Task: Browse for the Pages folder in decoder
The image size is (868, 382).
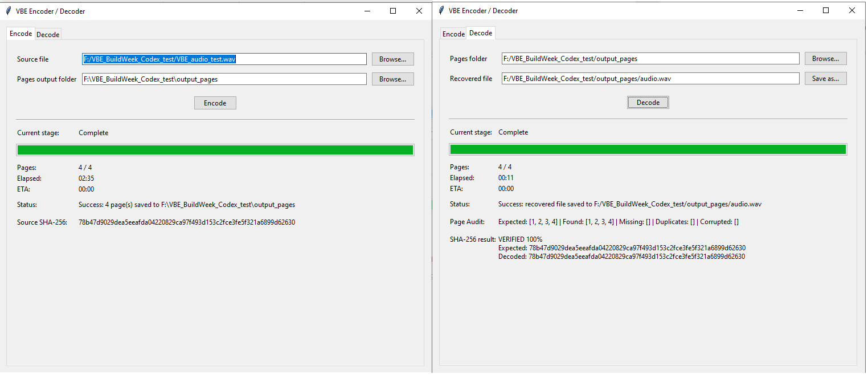Action: pos(826,59)
